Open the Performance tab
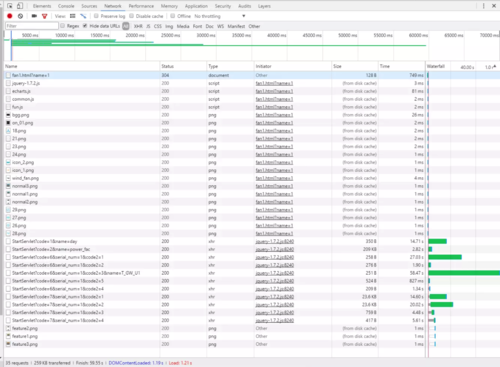 pos(141,6)
